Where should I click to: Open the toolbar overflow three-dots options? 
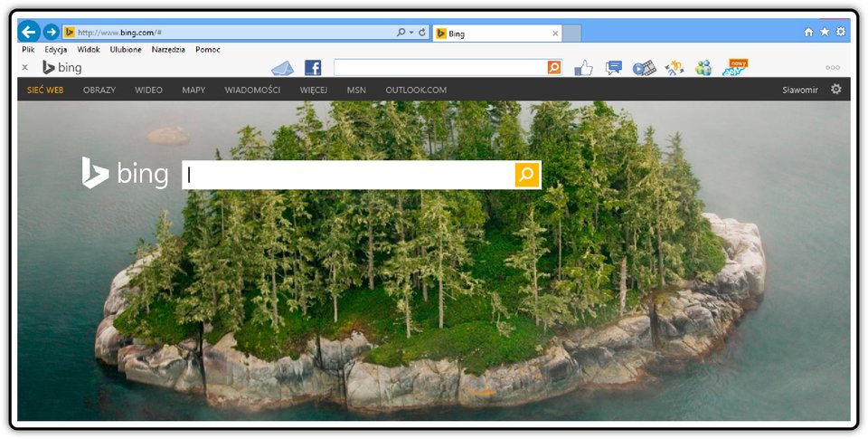pyautogui.click(x=833, y=68)
